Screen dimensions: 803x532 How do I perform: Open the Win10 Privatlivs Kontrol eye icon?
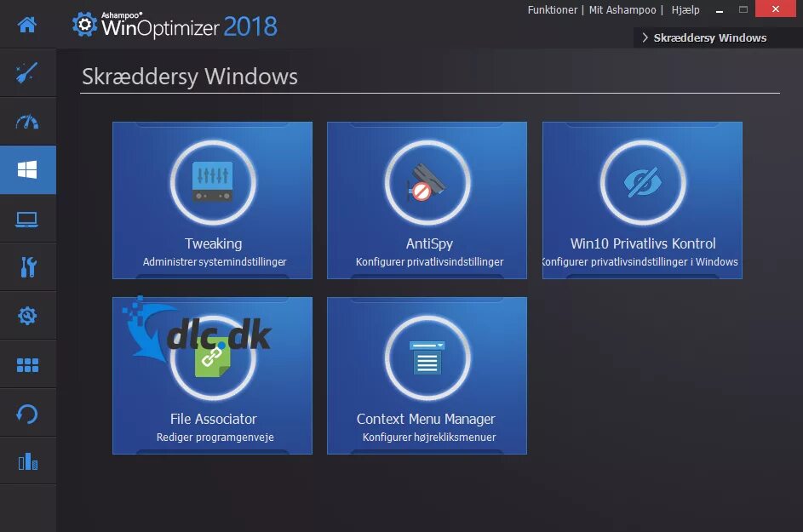[x=643, y=182]
